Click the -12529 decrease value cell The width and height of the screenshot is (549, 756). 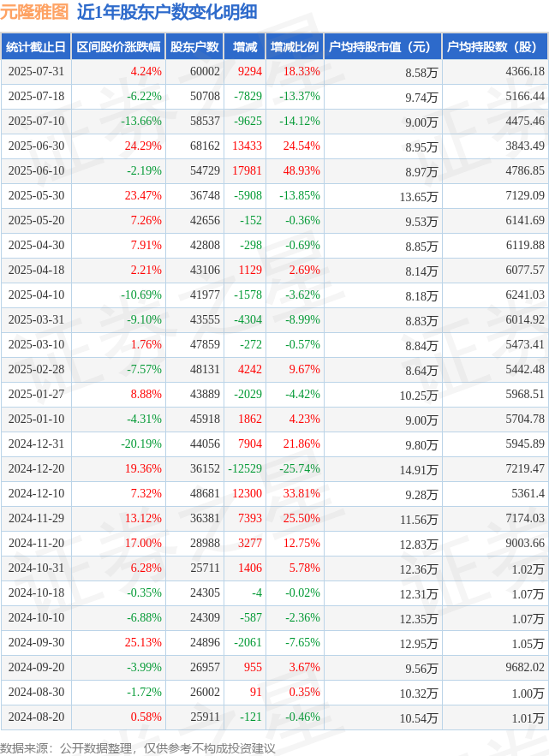pyautogui.click(x=245, y=468)
